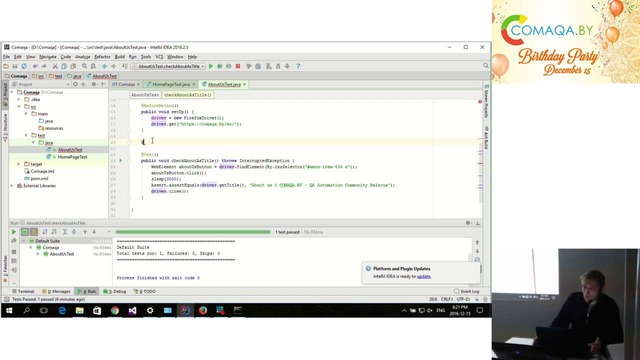Expand AboutUsTest node in test results

[38, 254]
